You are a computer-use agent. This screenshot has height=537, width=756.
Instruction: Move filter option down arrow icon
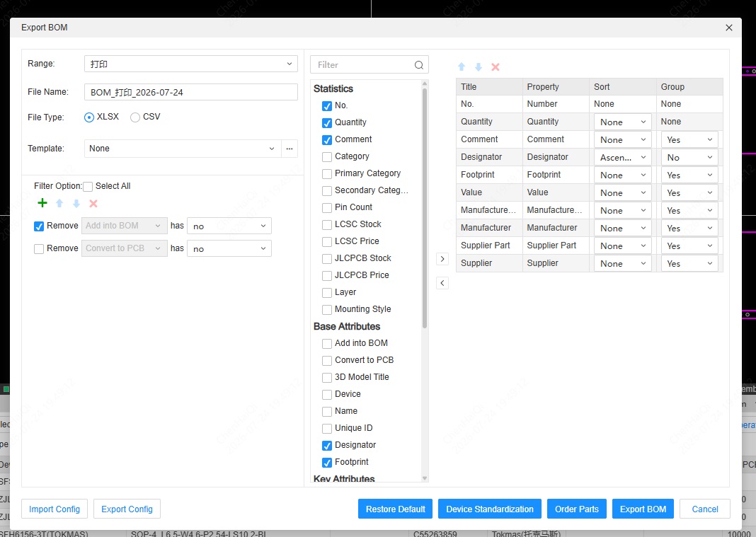pyautogui.click(x=76, y=204)
